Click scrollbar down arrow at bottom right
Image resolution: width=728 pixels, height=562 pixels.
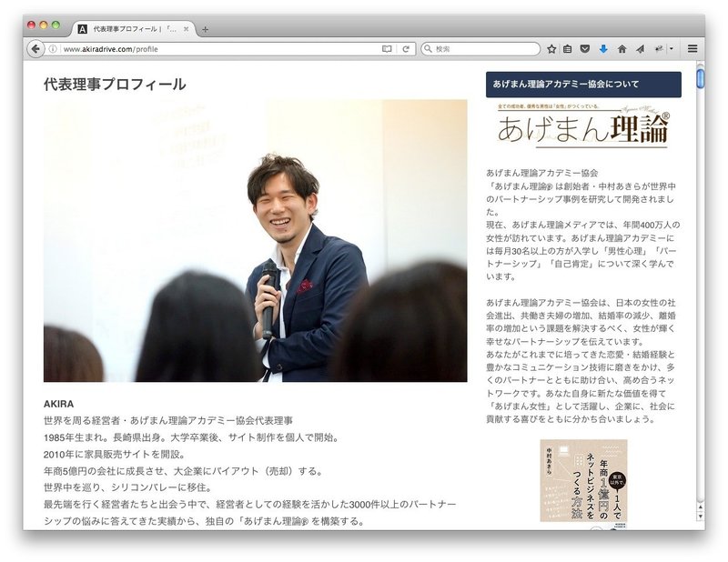click(701, 516)
